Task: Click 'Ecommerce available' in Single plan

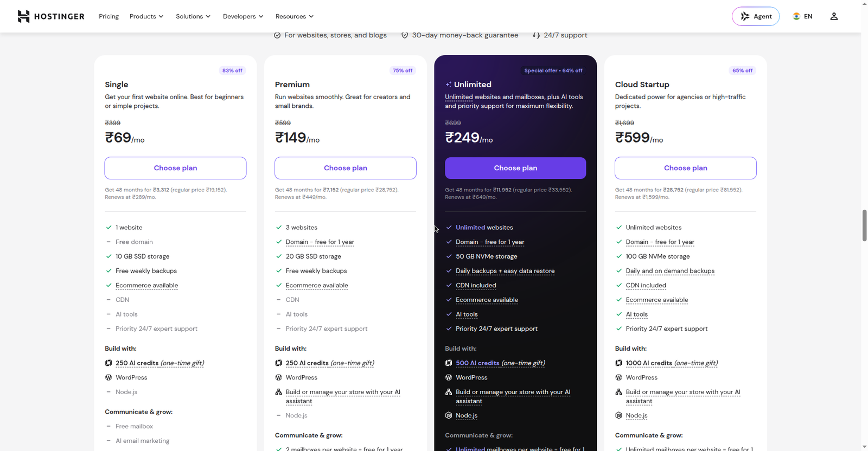Action: 146,286
